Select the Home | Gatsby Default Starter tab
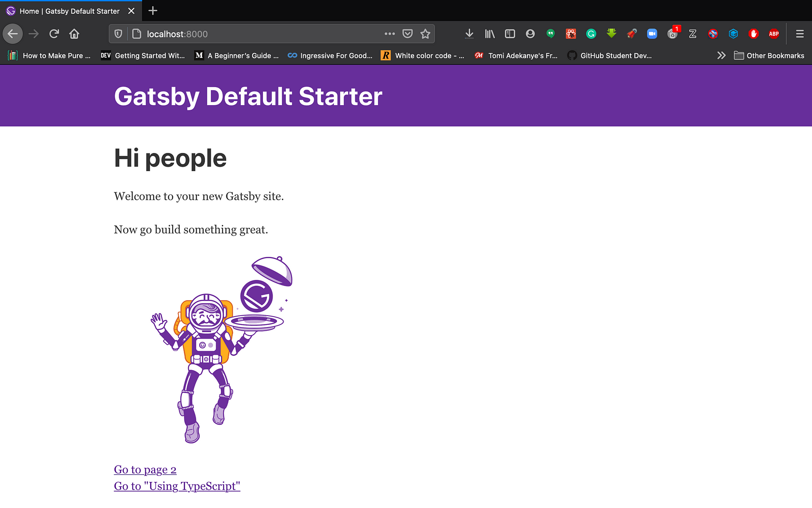 [x=71, y=11]
